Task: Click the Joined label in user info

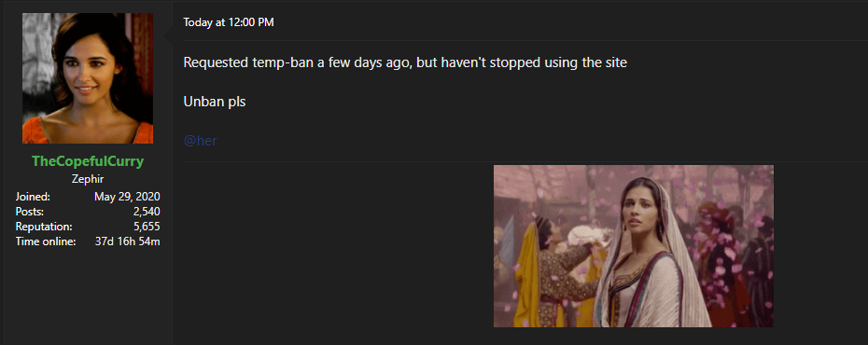Action: pyautogui.click(x=33, y=197)
